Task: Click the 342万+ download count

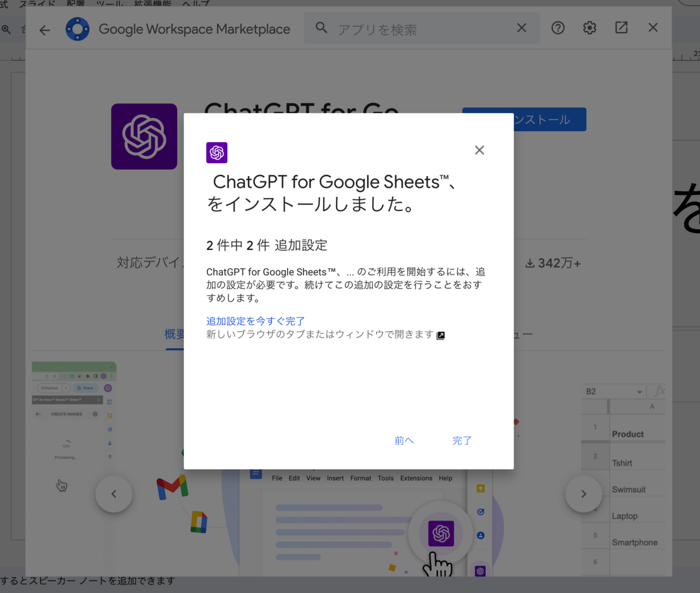Action: click(x=553, y=264)
